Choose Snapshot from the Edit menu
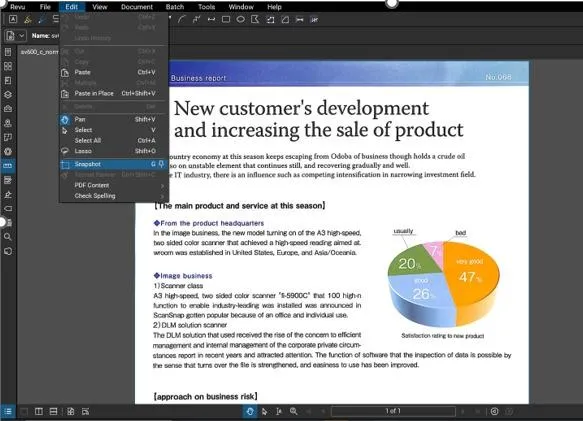 (114, 164)
